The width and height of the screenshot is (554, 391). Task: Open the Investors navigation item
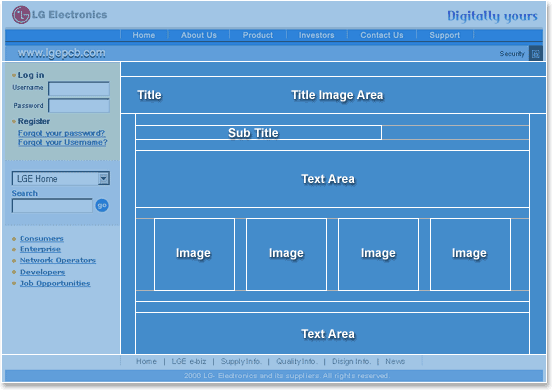point(317,35)
